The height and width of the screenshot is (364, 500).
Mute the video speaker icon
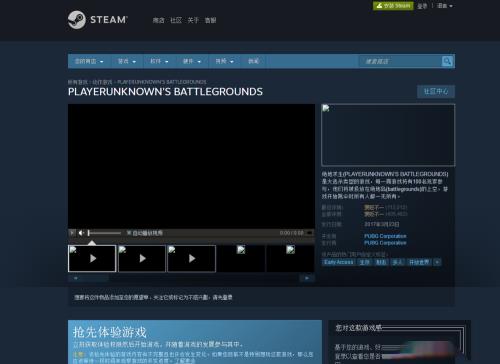click(x=81, y=233)
